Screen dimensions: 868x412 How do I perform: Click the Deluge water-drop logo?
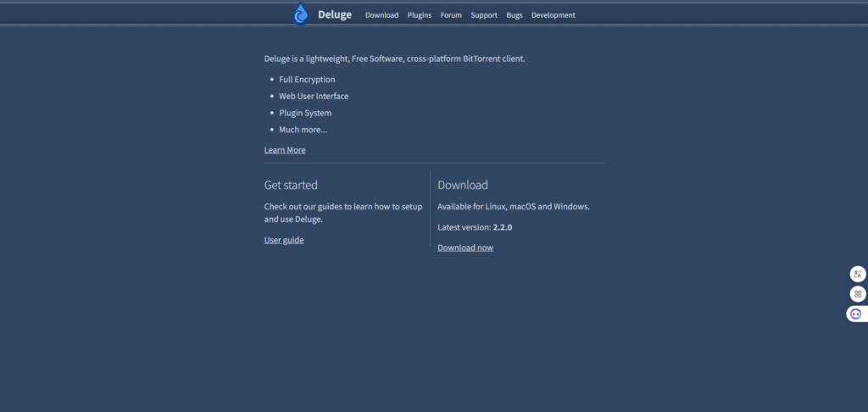(x=301, y=14)
